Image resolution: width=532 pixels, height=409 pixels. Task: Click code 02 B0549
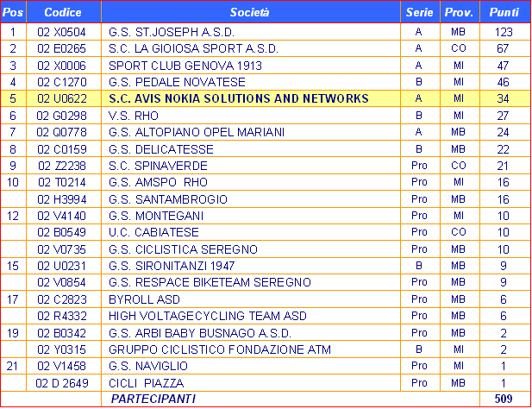(x=62, y=232)
